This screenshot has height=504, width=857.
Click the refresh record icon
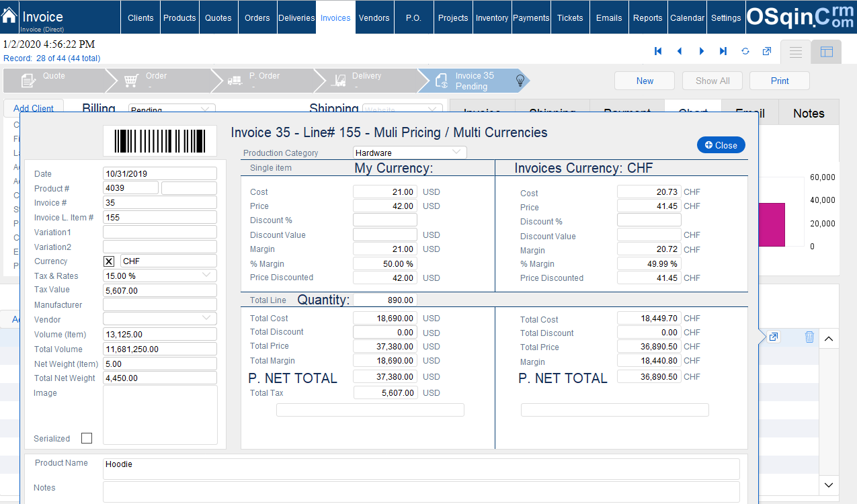pos(745,51)
